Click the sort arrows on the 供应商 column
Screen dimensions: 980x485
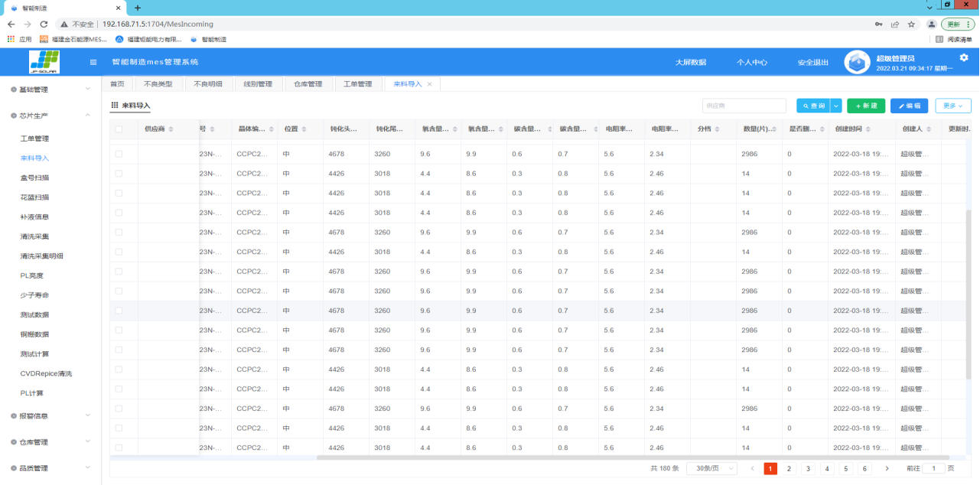(x=171, y=129)
